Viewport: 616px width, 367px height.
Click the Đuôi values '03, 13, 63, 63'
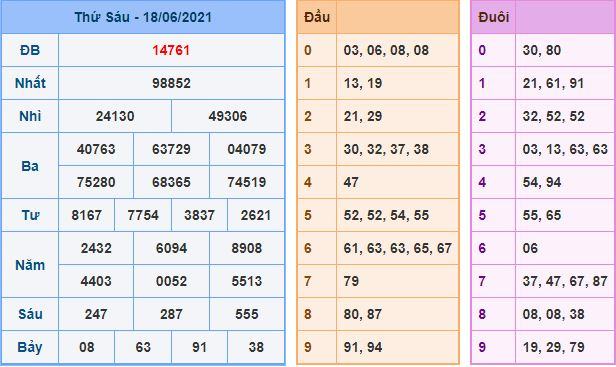point(565,149)
